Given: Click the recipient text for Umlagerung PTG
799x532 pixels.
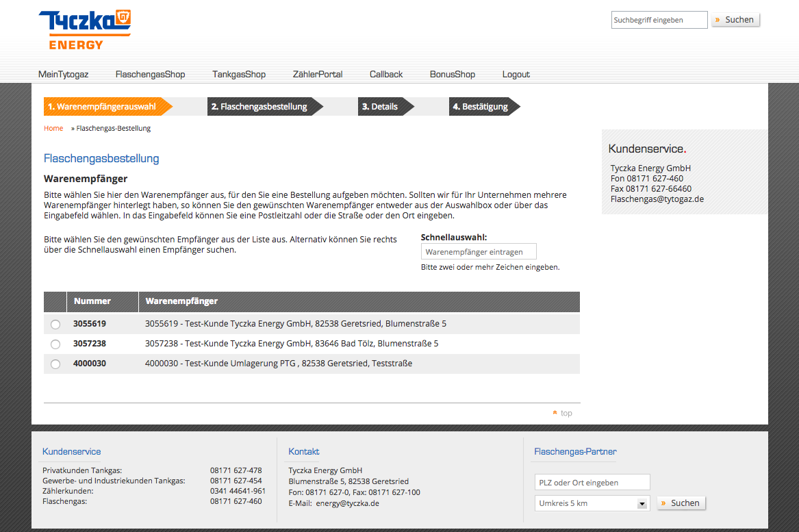Looking at the screenshot, I should (x=279, y=364).
